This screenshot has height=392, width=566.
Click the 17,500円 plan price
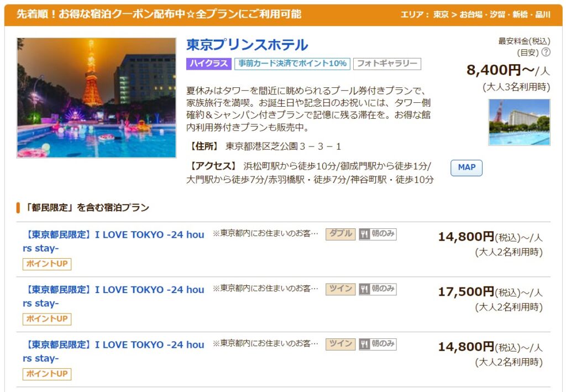tap(466, 292)
